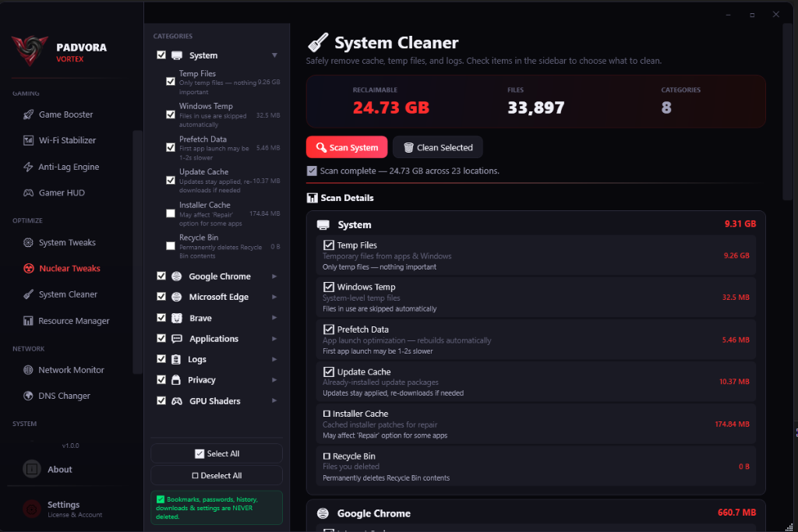Click the Applications category icon
The width and height of the screenshot is (798, 532).
click(177, 339)
